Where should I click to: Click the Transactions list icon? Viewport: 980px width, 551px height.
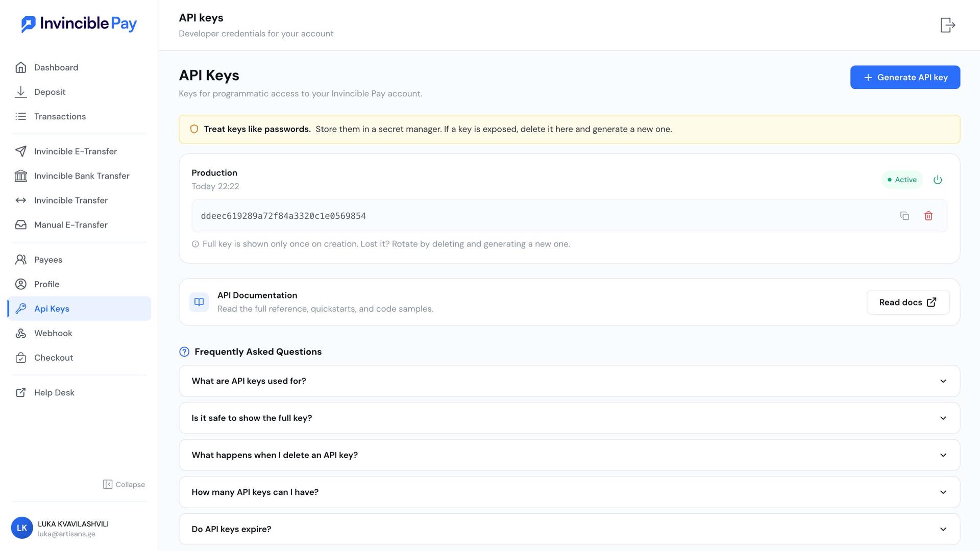pyautogui.click(x=21, y=116)
